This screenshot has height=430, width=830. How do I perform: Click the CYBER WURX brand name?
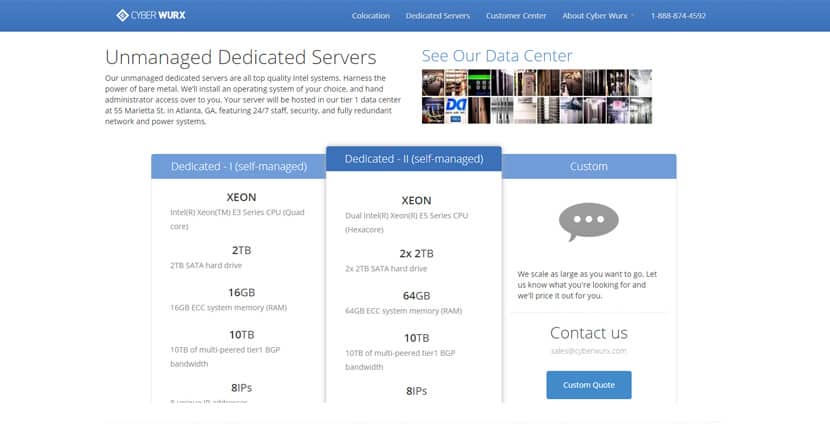pos(158,15)
